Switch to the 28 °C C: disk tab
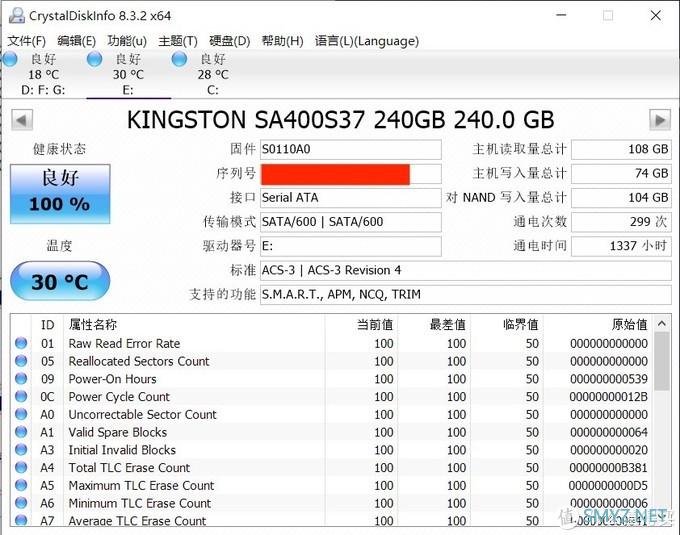This screenshot has width=680, height=535. [213, 75]
